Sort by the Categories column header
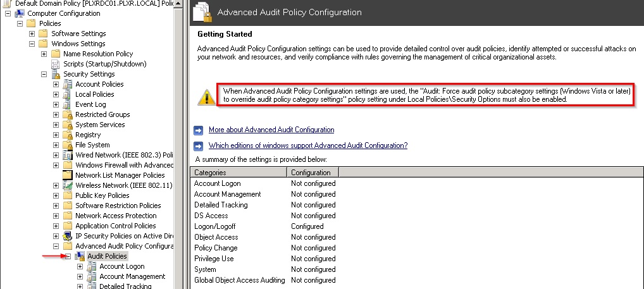 click(x=238, y=173)
